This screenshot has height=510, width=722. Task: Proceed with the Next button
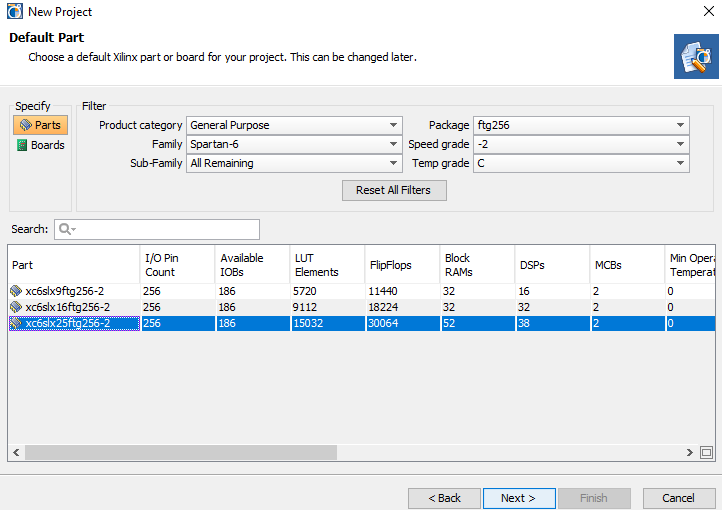tap(519, 498)
